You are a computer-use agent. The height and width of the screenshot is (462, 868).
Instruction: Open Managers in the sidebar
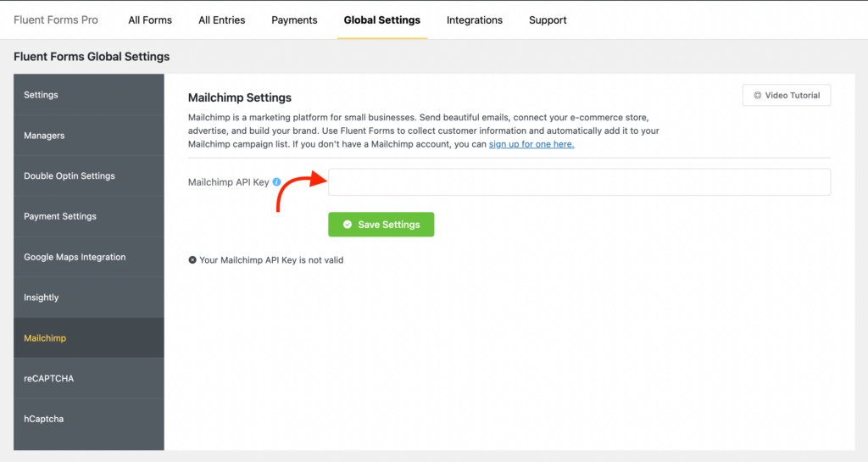coord(88,136)
